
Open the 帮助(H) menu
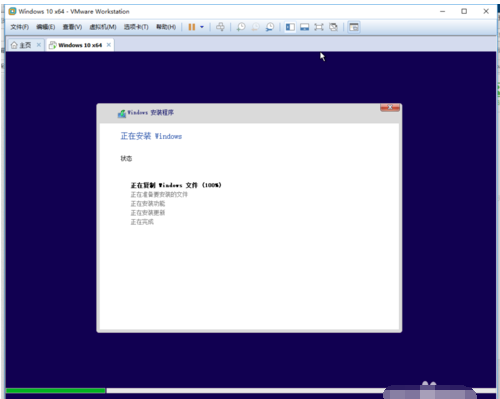coord(166,27)
